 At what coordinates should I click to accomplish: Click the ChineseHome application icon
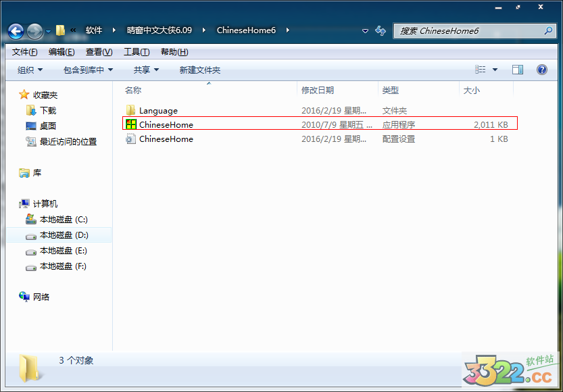130,124
